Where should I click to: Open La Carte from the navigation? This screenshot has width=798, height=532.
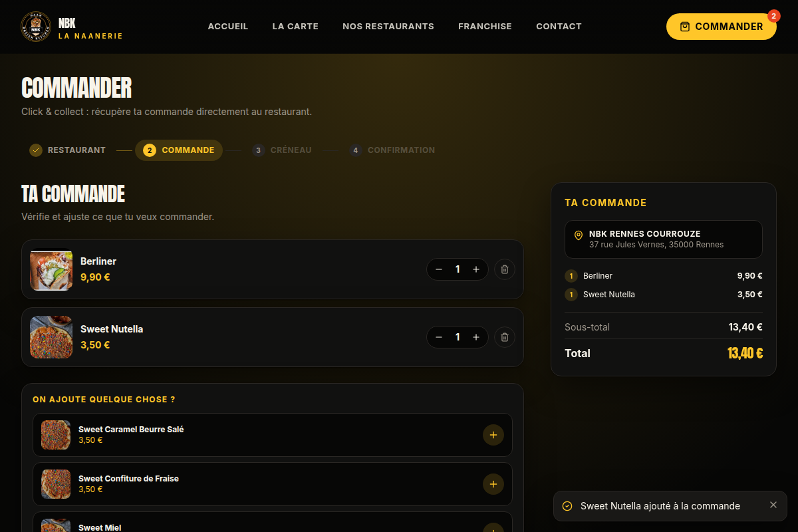pyautogui.click(x=295, y=27)
